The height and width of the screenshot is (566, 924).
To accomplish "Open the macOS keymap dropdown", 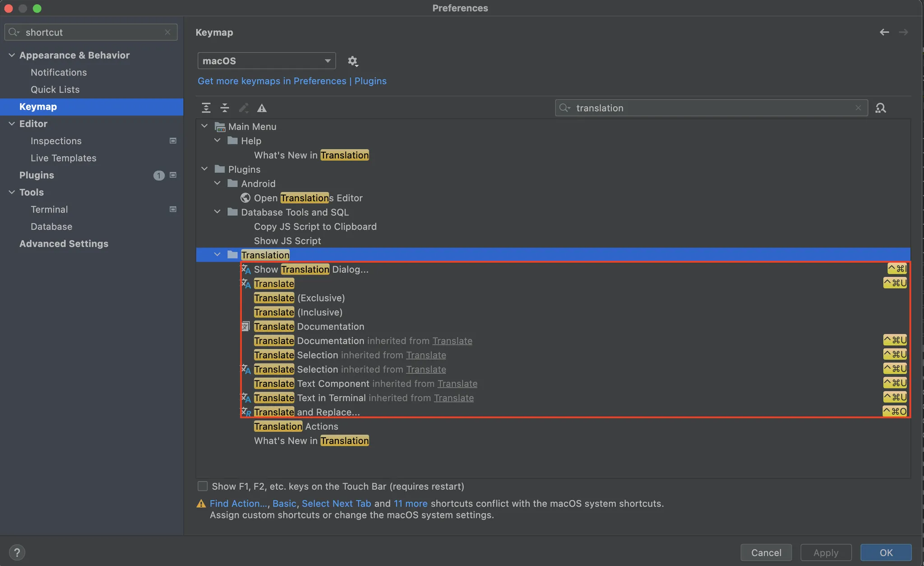I will tap(267, 61).
